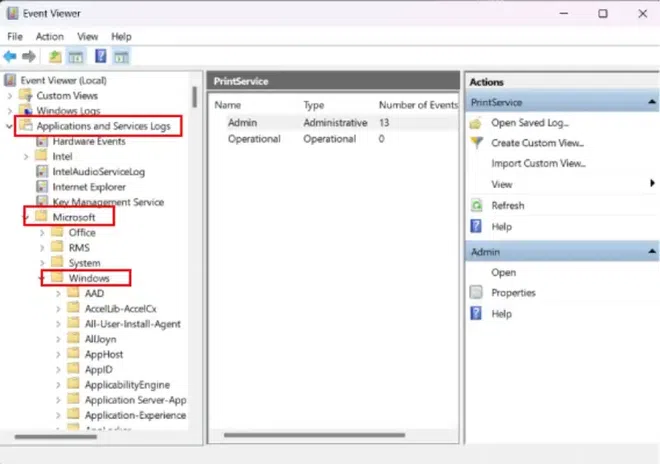Click the Refresh action
Image resolution: width=660 pixels, height=464 pixels.
[x=508, y=205]
